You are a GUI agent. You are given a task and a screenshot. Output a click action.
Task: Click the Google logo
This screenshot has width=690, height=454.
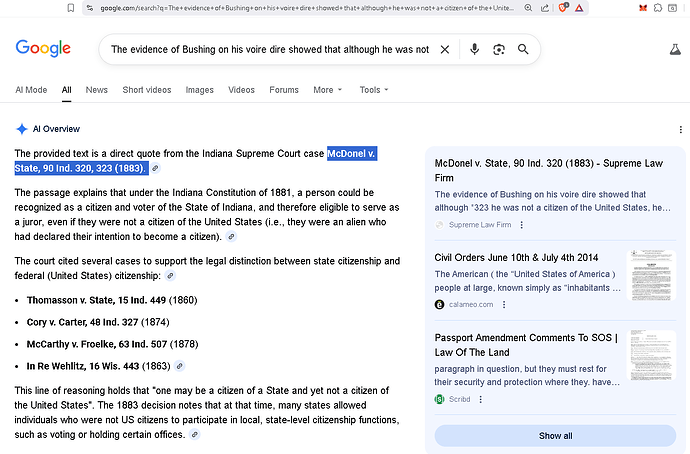43,49
